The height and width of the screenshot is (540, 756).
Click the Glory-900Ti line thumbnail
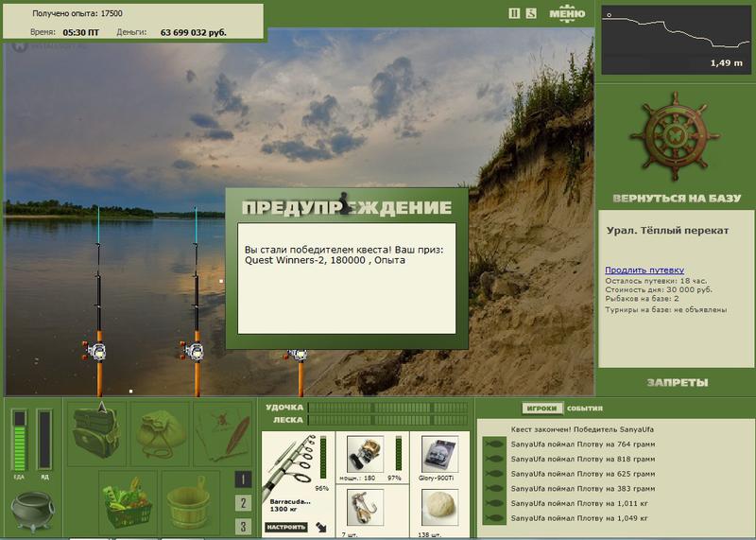(x=438, y=454)
